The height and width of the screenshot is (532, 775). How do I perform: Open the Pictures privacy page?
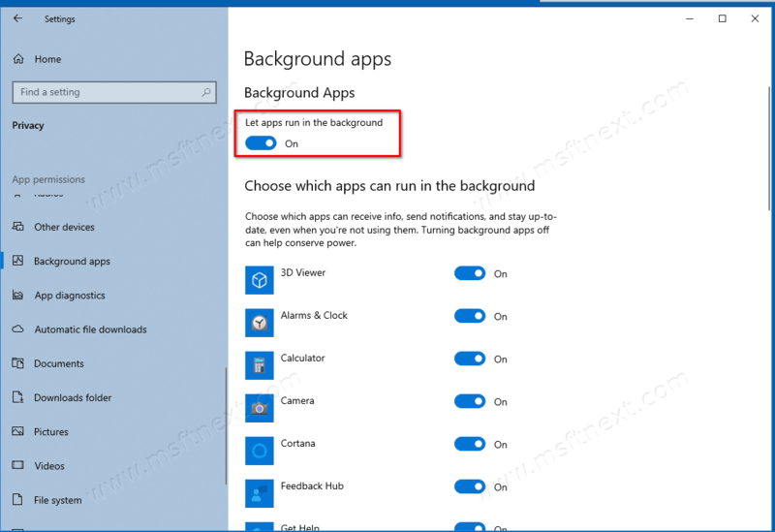[51, 431]
